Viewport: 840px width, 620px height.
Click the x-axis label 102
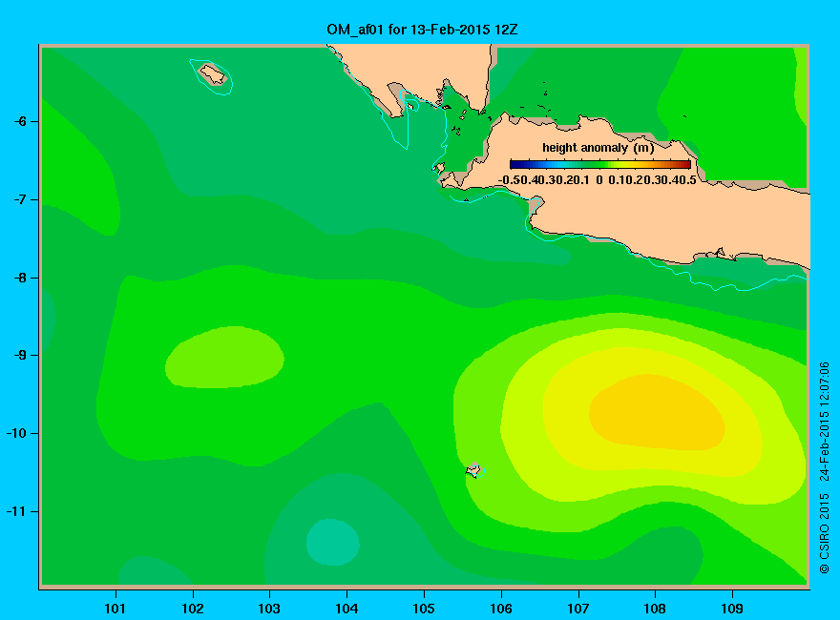click(x=192, y=609)
